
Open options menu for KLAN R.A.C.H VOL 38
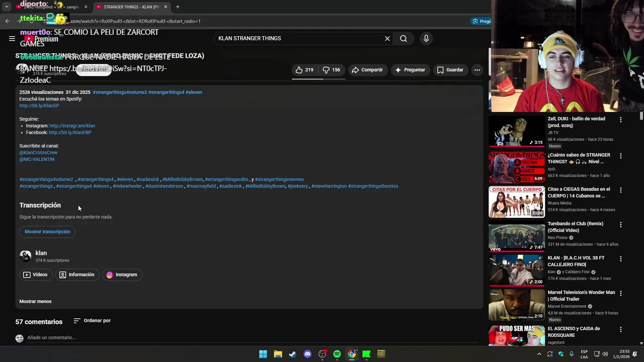[621, 258]
